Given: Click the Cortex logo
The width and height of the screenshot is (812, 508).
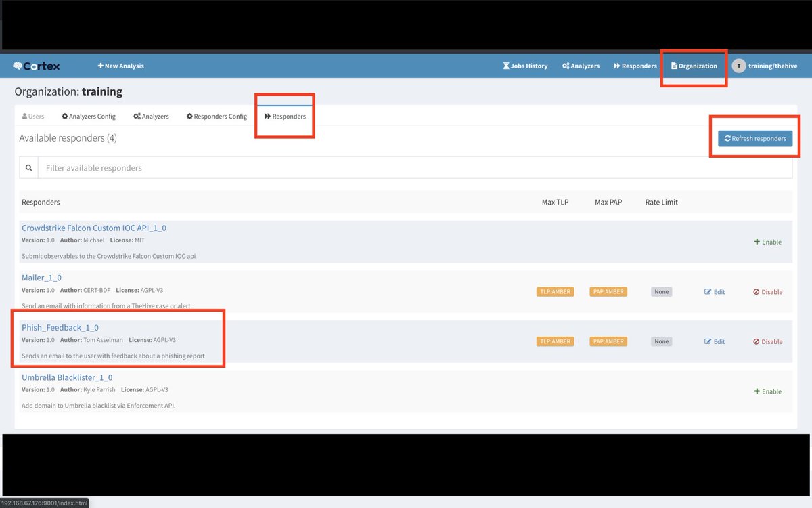Looking at the screenshot, I should 37,66.
